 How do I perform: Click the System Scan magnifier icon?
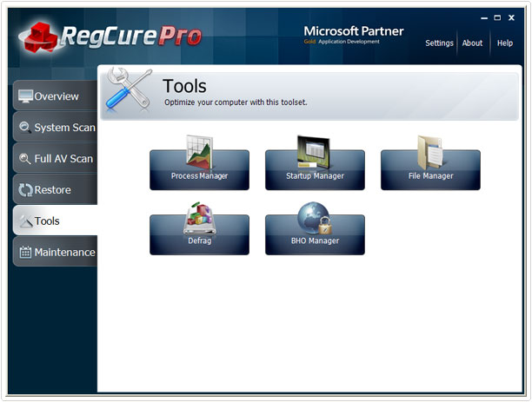click(24, 128)
